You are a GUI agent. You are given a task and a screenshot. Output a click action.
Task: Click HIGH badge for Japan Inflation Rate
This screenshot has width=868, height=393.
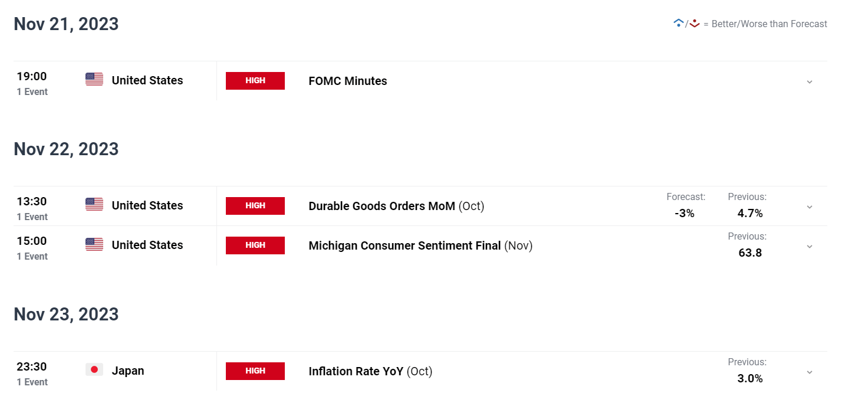point(255,371)
